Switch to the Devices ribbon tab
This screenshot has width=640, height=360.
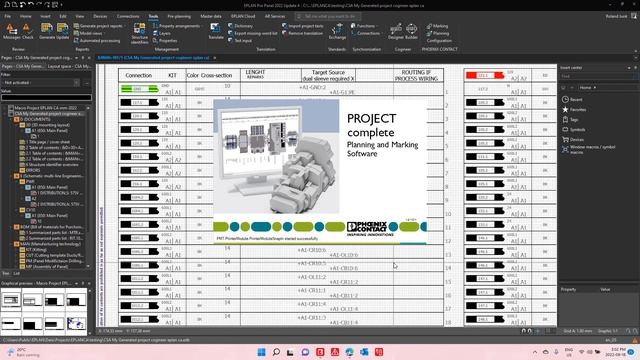(100, 16)
